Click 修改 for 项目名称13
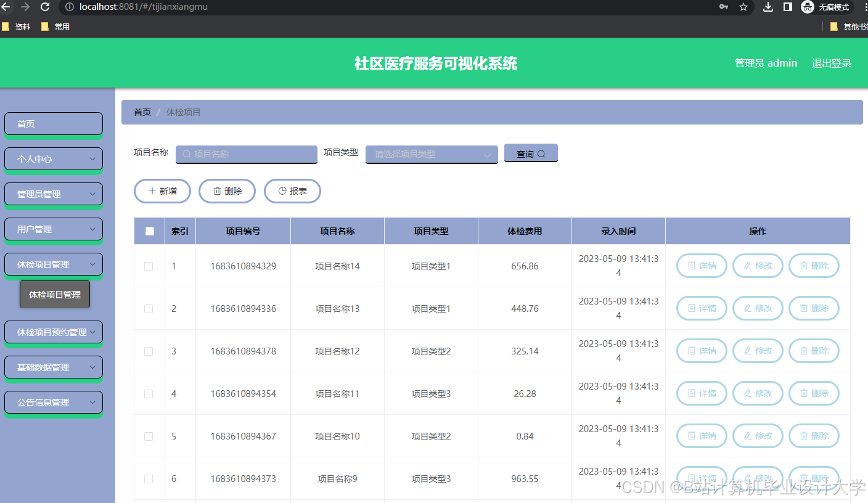The height and width of the screenshot is (503, 868). coord(758,308)
